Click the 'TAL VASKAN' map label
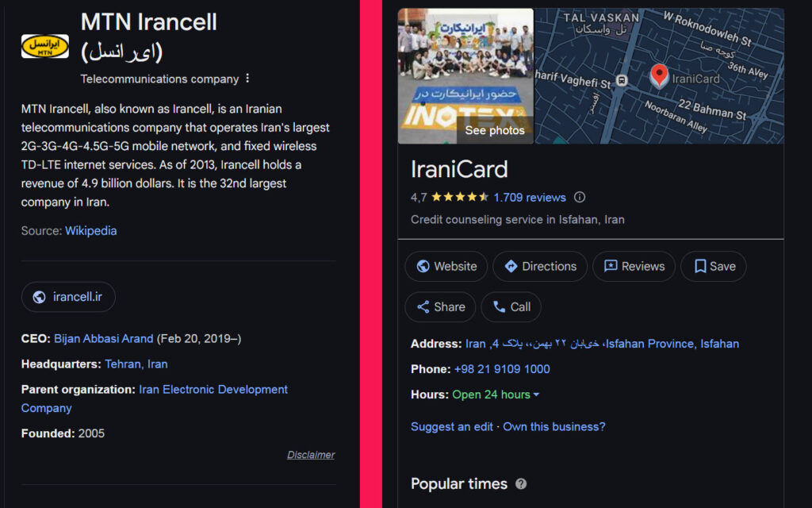This screenshot has width=812, height=508. pyautogui.click(x=601, y=17)
